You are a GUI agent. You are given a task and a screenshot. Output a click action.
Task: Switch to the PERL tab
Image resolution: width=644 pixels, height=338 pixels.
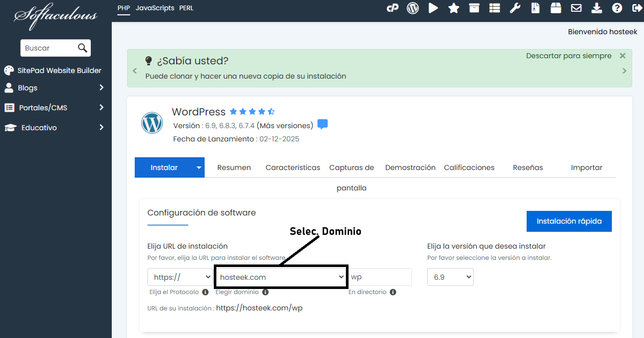[x=186, y=8]
